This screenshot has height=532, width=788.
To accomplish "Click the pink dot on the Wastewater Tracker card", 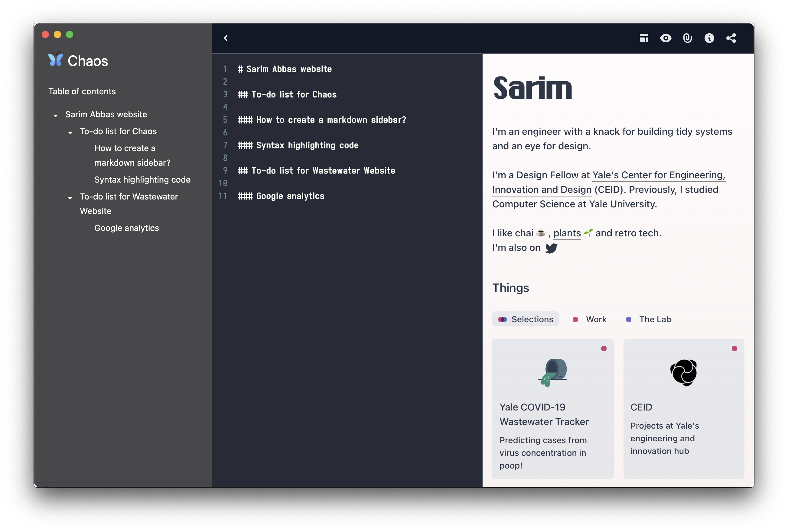I will 604,349.
